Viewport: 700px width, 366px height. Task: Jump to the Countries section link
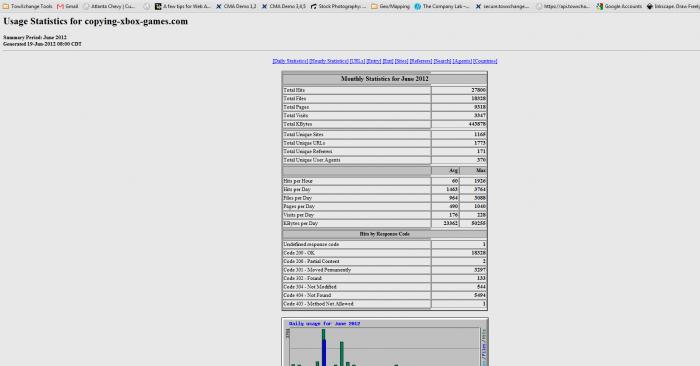click(485, 61)
